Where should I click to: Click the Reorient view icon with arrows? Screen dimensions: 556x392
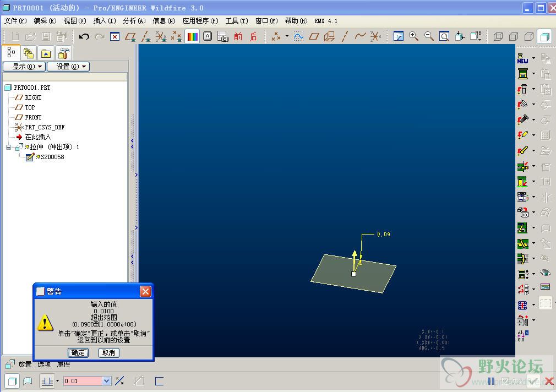[460, 36]
